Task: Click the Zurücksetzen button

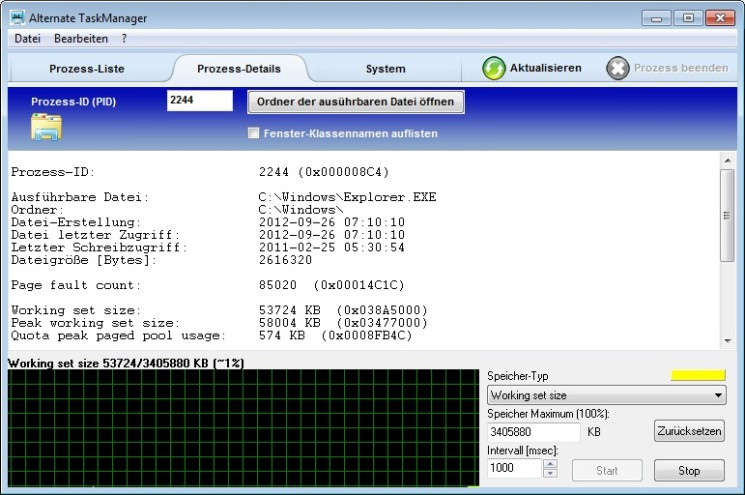Action: pos(689,431)
